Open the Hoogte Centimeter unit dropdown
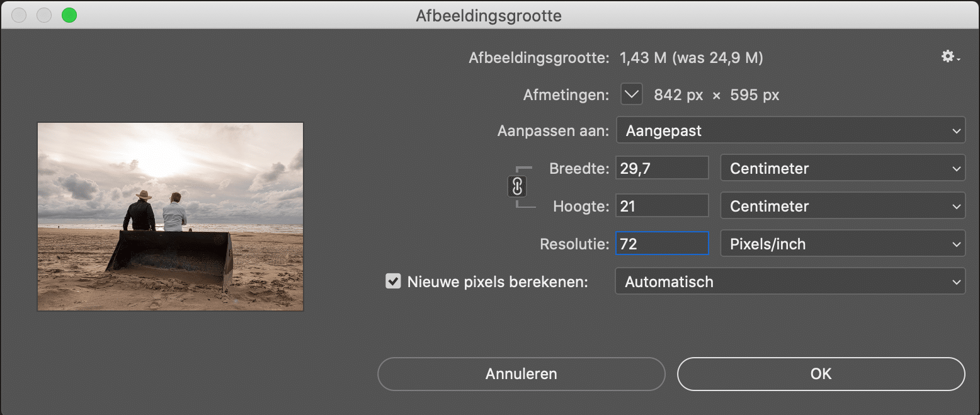The width and height of the screenshot is (980, 415). [843, 206]
